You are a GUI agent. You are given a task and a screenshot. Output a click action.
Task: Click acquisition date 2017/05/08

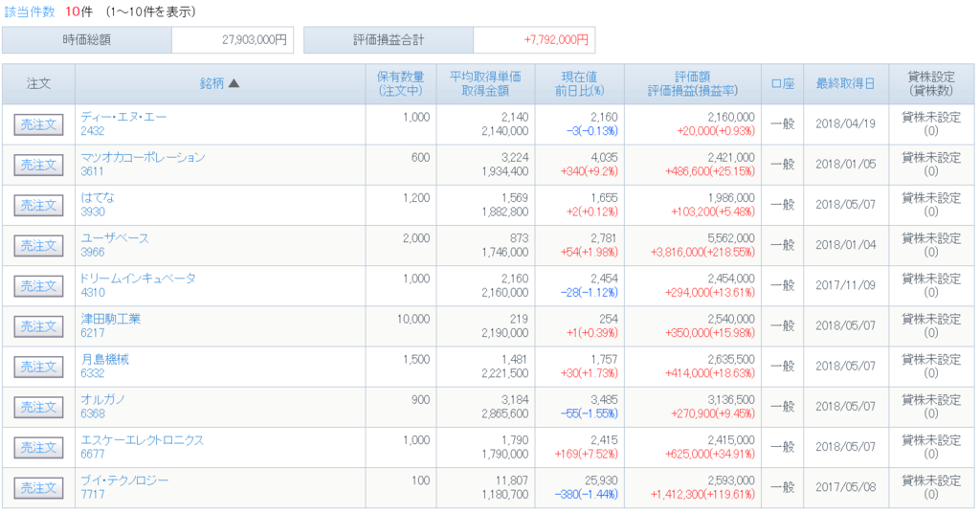coord(846,487)
